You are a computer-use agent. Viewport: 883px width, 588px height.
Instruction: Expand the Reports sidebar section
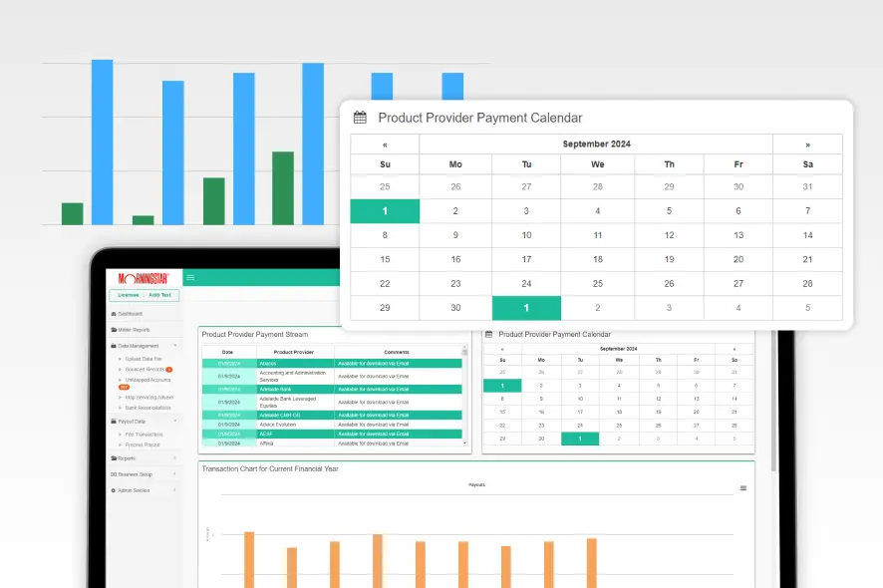coord(145,458)
